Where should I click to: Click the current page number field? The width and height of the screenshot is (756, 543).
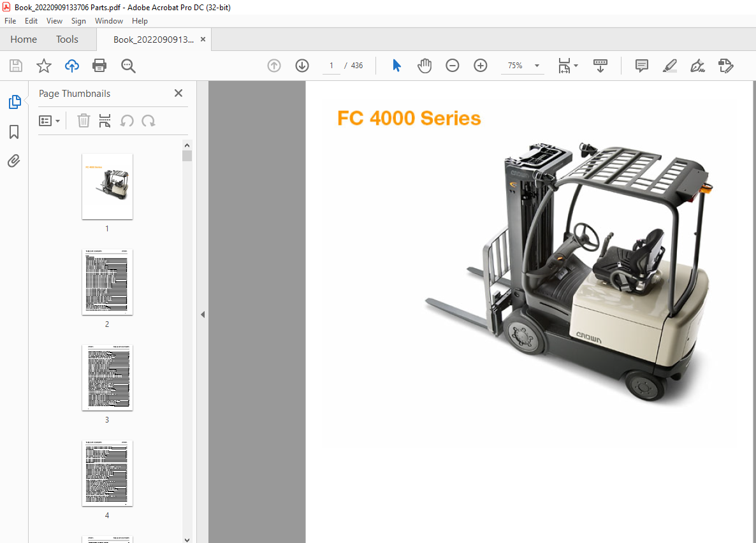pos(331,66)
